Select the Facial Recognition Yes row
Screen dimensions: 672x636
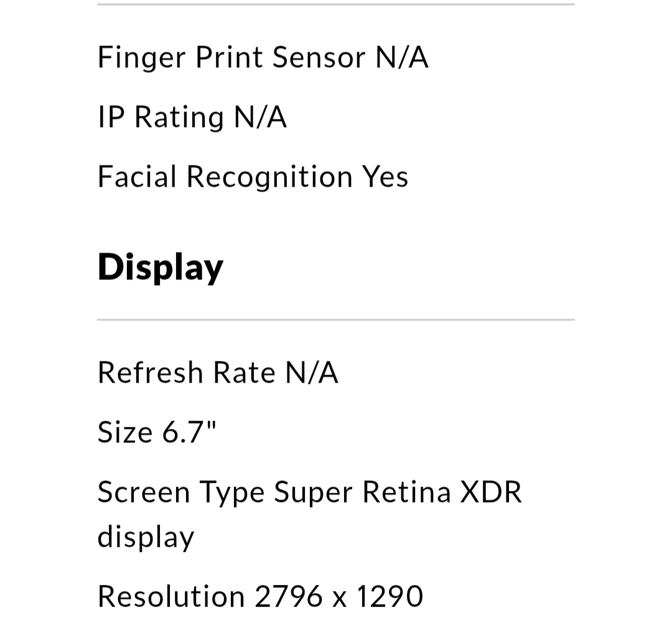[253, 177]
